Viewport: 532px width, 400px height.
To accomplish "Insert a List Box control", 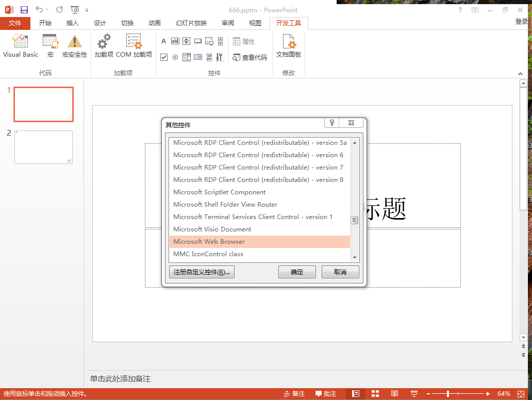I will pos(186,57).
